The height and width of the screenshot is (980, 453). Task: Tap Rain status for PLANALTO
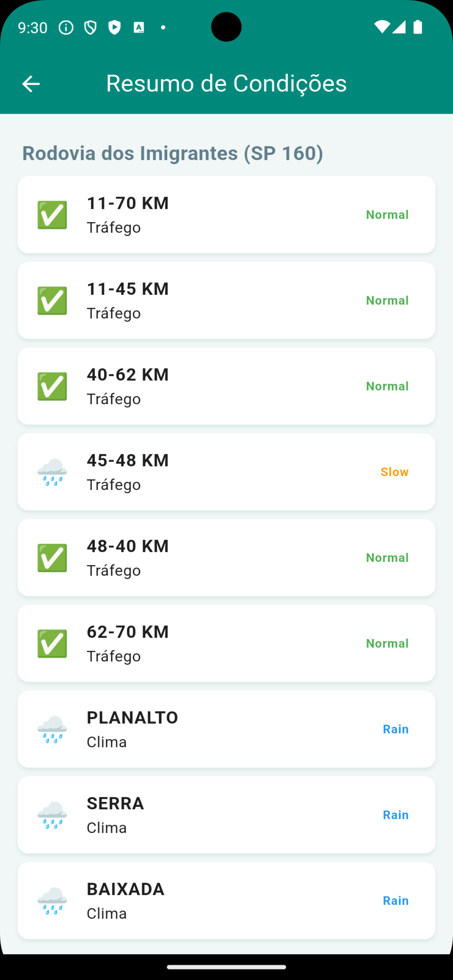395,729
